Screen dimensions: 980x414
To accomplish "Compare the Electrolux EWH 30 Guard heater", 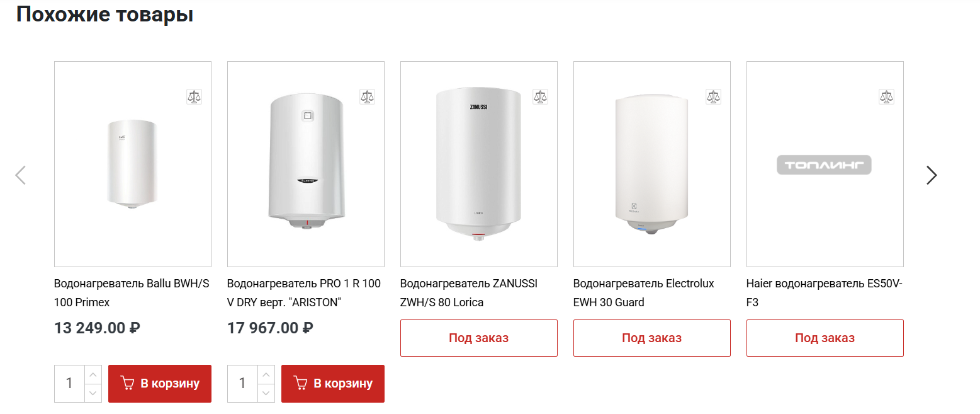I will click(x=714, y=96).
